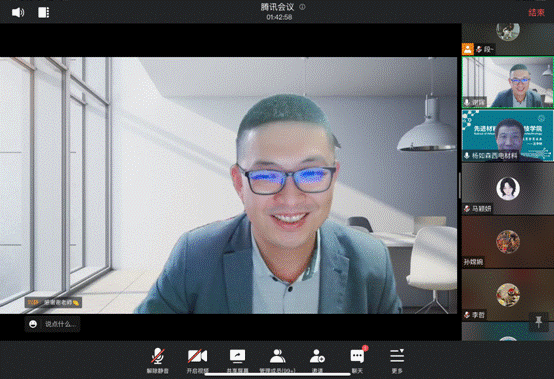The width and height of the screenshot is (554, 379).
Task: Click the participant list divider handle
Action: pyautogui.click(x=460, y=185)
